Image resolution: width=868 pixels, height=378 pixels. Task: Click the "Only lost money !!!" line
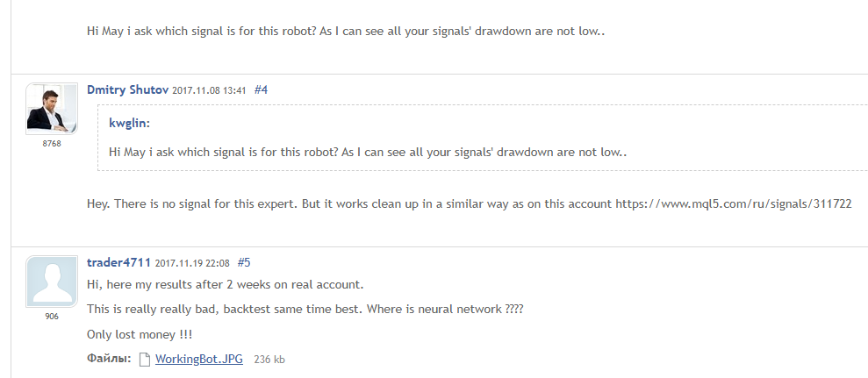139,335
